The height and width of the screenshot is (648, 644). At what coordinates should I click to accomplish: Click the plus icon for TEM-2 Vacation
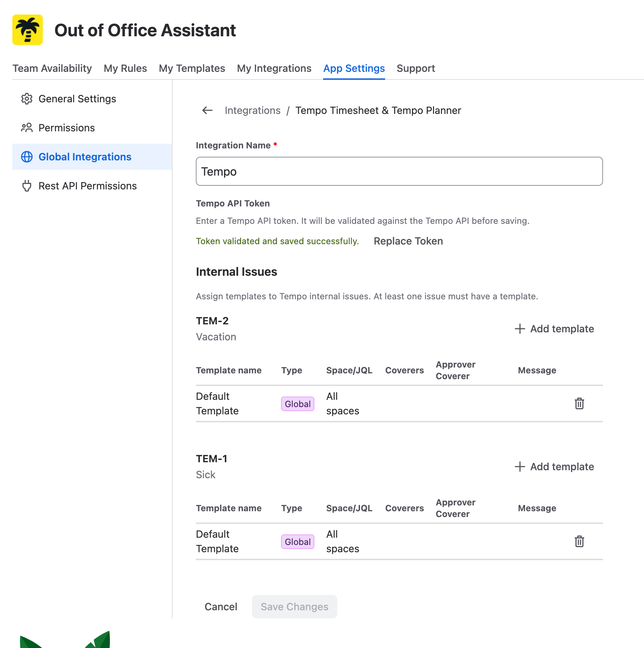click(x=520, y=329)
